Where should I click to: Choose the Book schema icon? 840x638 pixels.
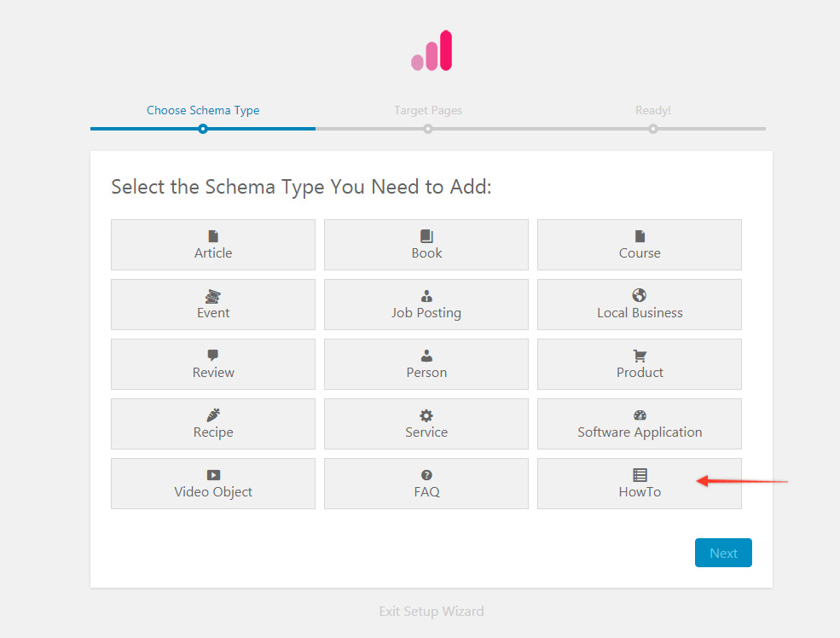click(426, 236)
